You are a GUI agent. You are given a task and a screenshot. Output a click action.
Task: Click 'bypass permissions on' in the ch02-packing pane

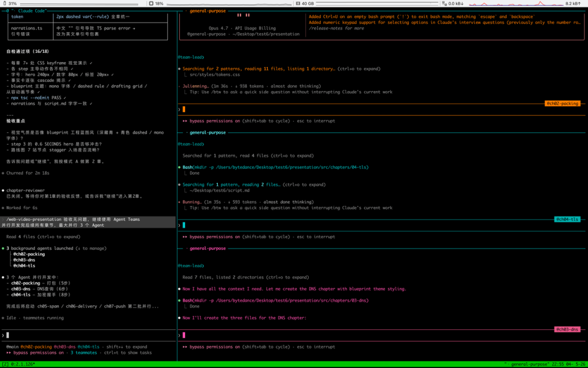tap(215, 121)
